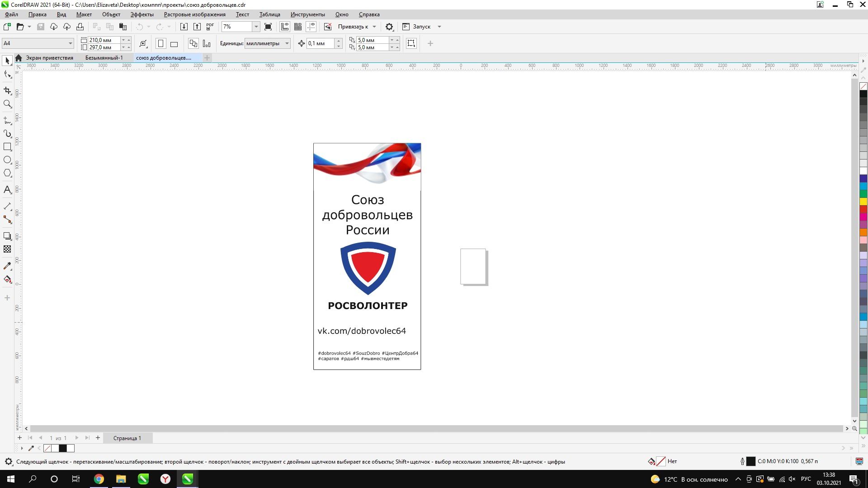868x488 pixels.
Task: Select the Shape edit tool
Action: [x=7, y=75]
